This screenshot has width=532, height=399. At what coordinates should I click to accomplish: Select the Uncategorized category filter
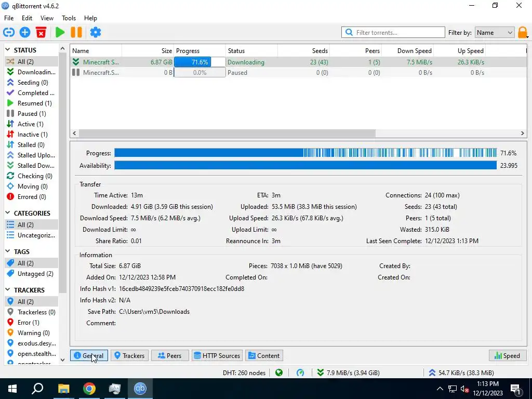coord(31,235)
